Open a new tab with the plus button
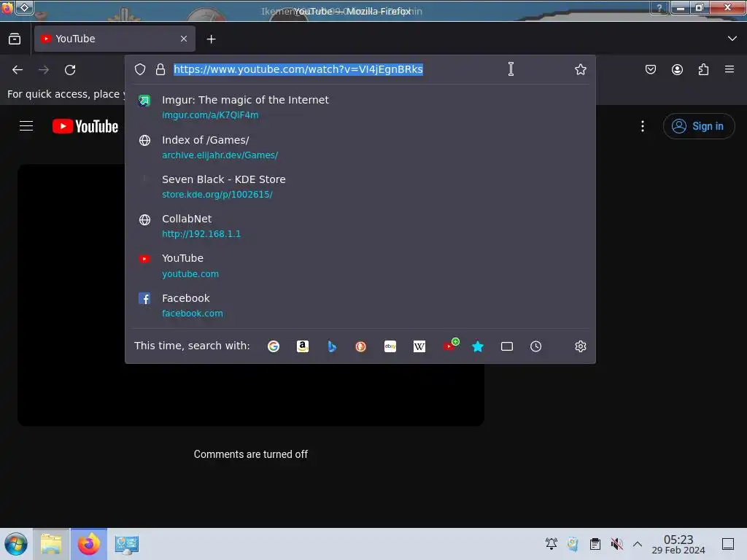Image resolution: width=747 pixels, height=560 pixels. [211, 39]
